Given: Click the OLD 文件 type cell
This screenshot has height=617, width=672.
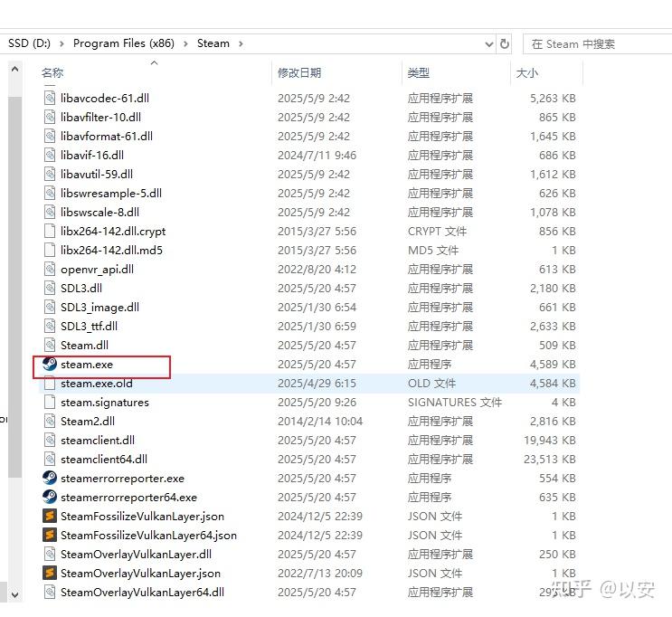Looking at the screenshot, I should tap(431, 384).
